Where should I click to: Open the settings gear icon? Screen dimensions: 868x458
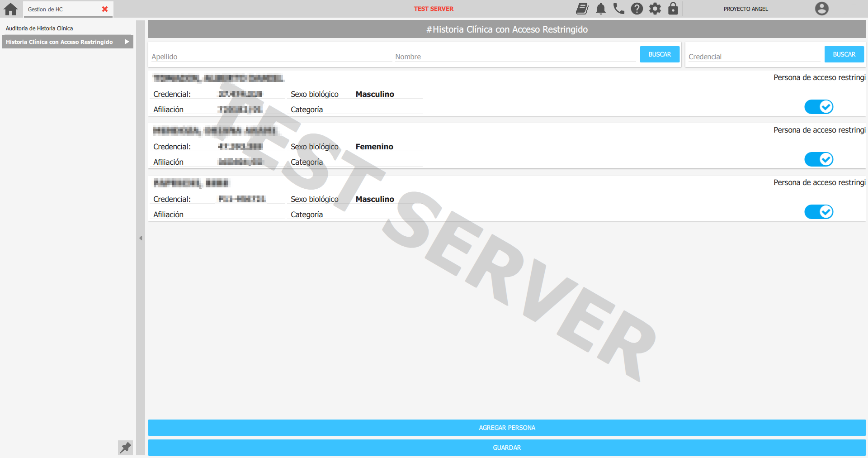tap(655, 9)
